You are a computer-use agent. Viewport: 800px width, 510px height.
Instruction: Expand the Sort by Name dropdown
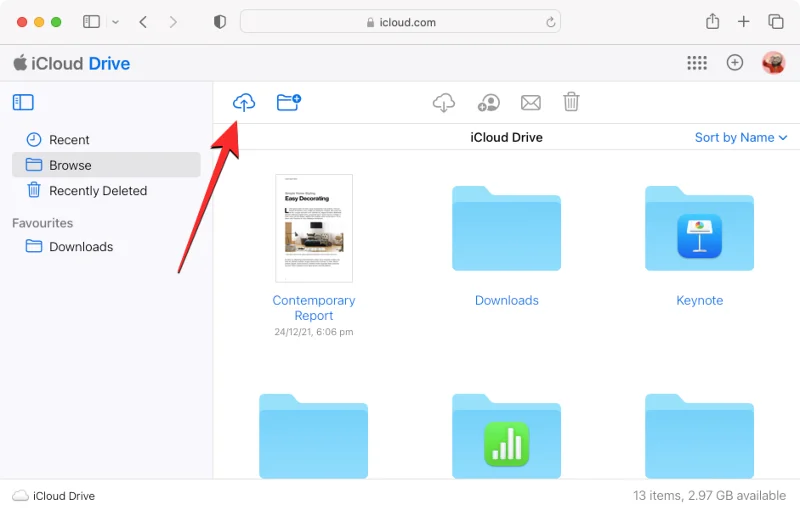pyautogui.click(x=740, y=137)
